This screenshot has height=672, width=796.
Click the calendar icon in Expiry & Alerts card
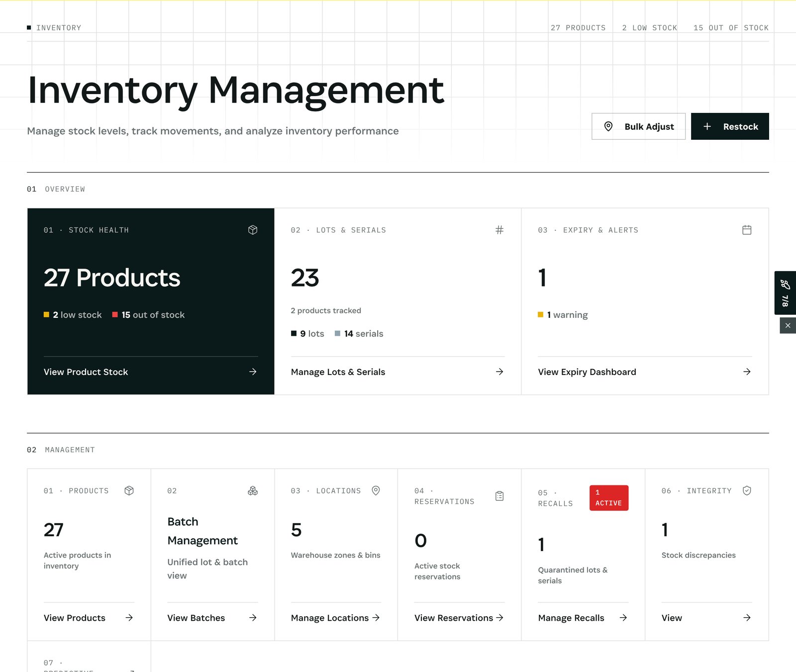click(747, 230)
